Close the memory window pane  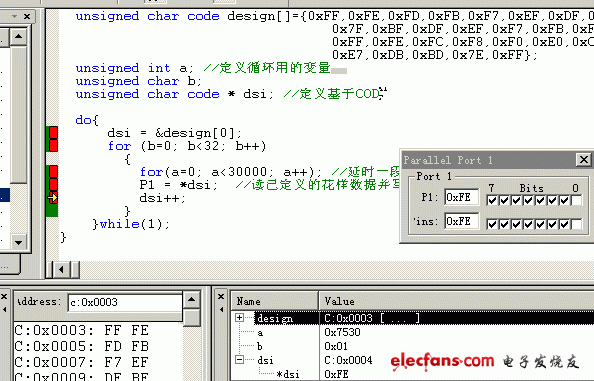(4, 297)
